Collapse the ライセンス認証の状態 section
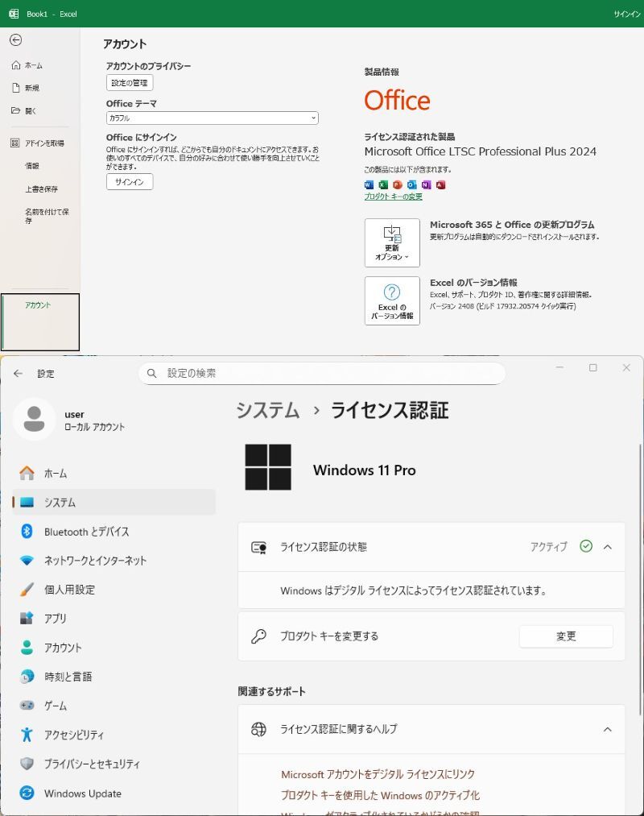 (x=608, y=547)
